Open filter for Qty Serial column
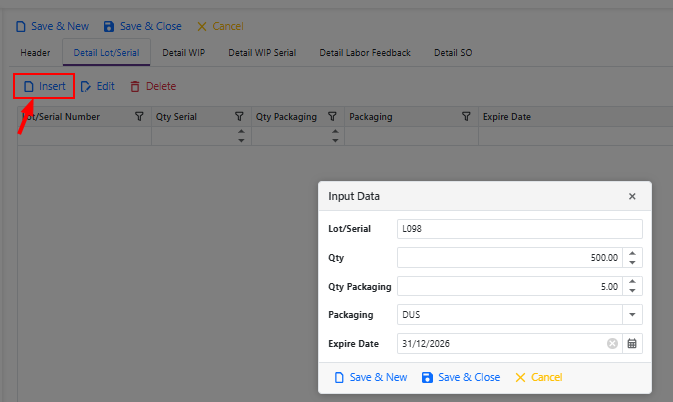The image size is (673, 402). click(x=239, y=116)
